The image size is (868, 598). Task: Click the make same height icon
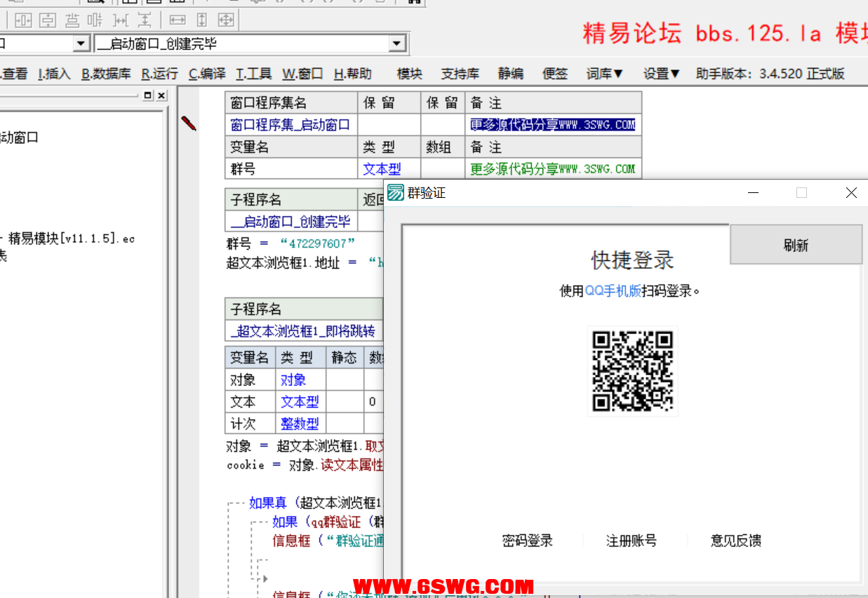(x=202, y=20)
